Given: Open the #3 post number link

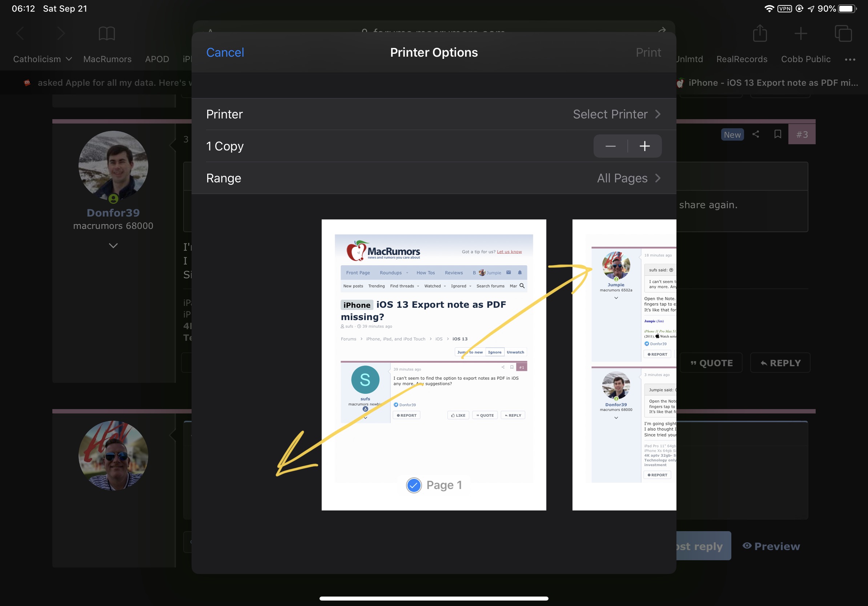Looking at the screenshot, I should pos(801,134).
